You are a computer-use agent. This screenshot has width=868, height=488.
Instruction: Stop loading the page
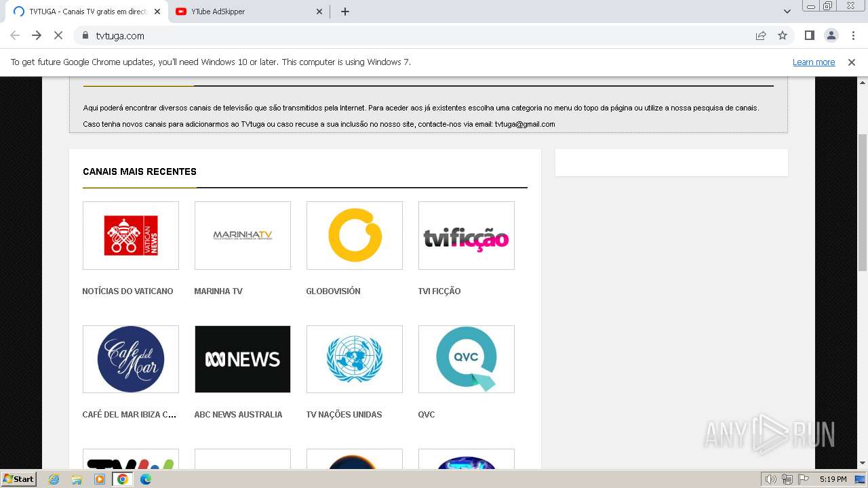click(x=58, y=35)
